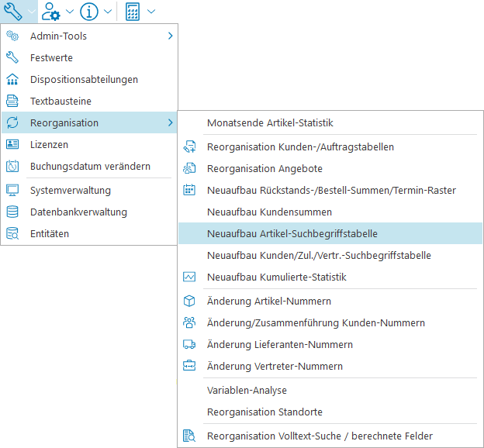Open the Lizenzen menu item

coord(49,144)
